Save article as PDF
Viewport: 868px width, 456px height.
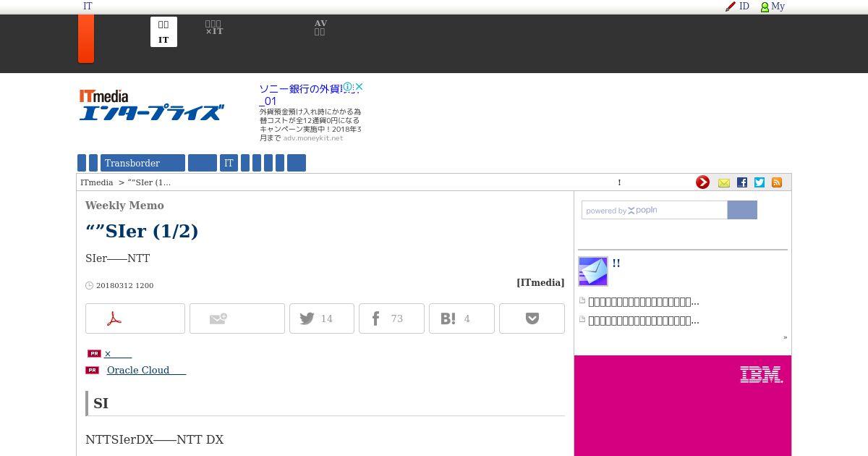pyautogui.click(x=135, y=318)
